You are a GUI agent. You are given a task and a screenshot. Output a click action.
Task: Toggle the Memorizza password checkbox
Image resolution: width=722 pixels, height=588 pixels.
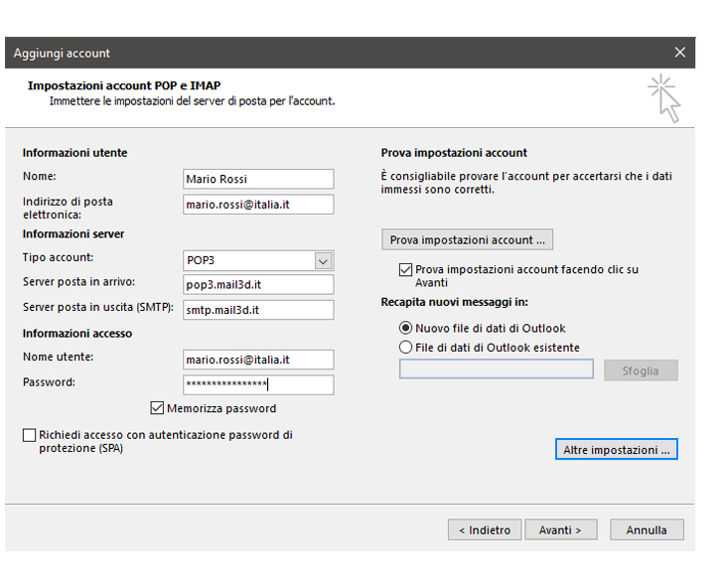(x=157, y=408)
